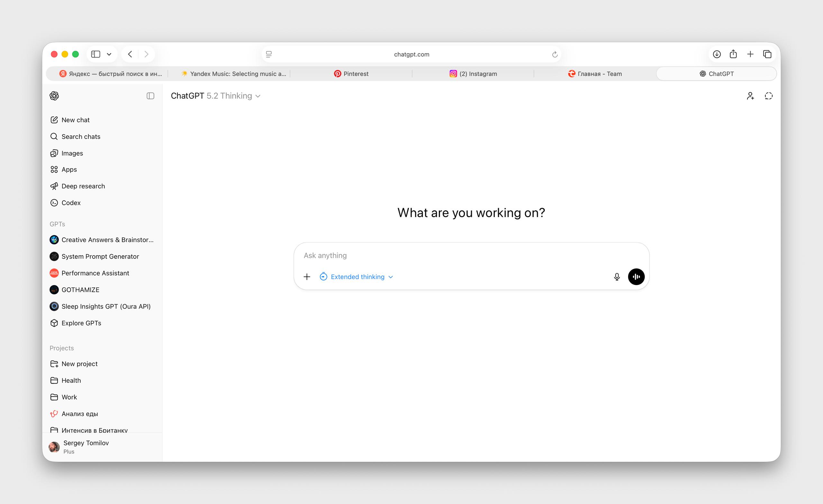Go forward in Safari
Screen dimensions: 823x504
146,54
